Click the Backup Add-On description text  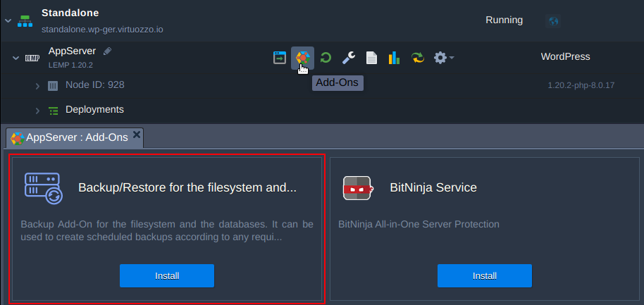[x=167, y=231]
